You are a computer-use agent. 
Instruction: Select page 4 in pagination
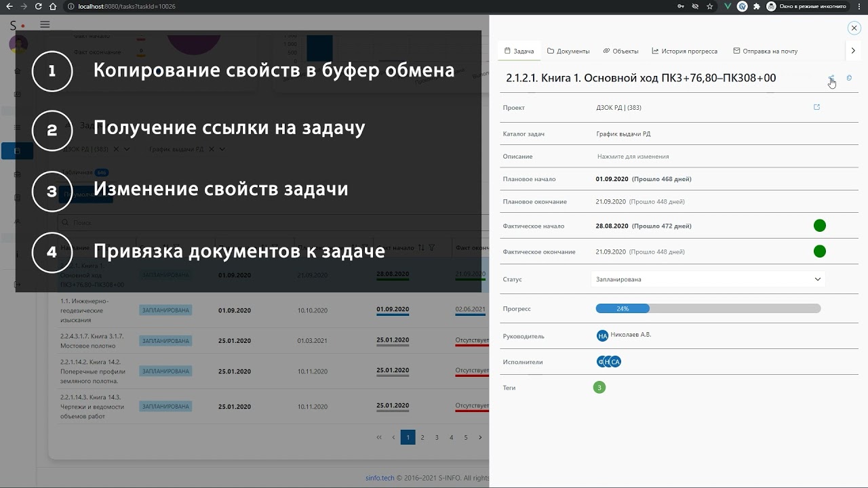click(451, 437)
